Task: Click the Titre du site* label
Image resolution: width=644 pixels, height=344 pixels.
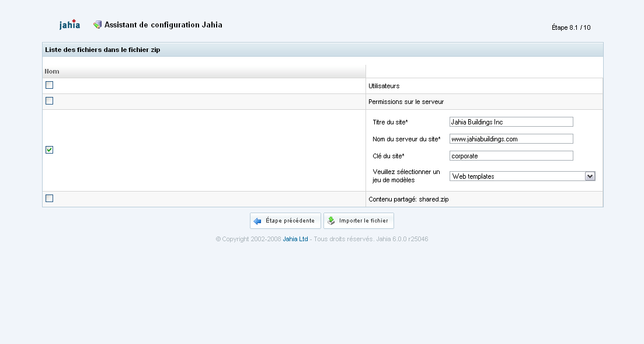Action: [x=390, y=122]
